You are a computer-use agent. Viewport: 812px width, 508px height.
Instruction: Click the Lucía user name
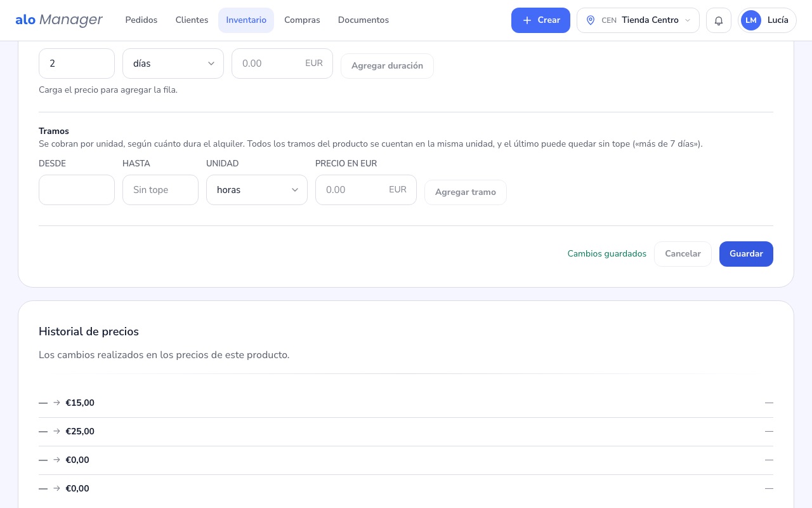pyautogui.click(x=778, y=20)
